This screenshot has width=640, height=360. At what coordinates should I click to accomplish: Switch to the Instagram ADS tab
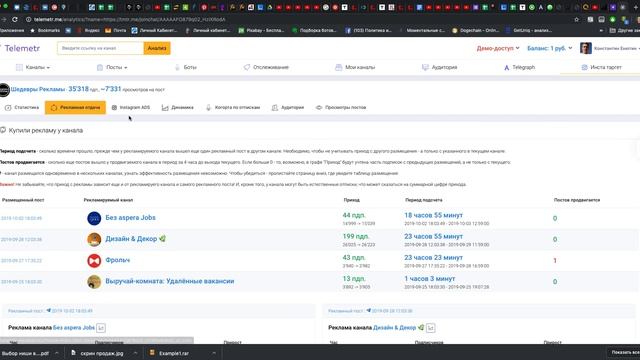tap(131, 107)
